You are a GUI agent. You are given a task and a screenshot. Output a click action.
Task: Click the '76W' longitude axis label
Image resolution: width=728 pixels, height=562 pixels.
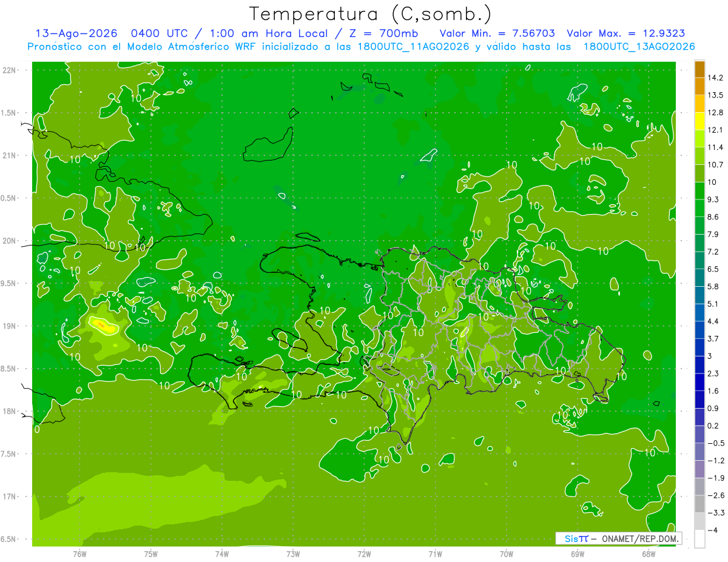[79, 554]
